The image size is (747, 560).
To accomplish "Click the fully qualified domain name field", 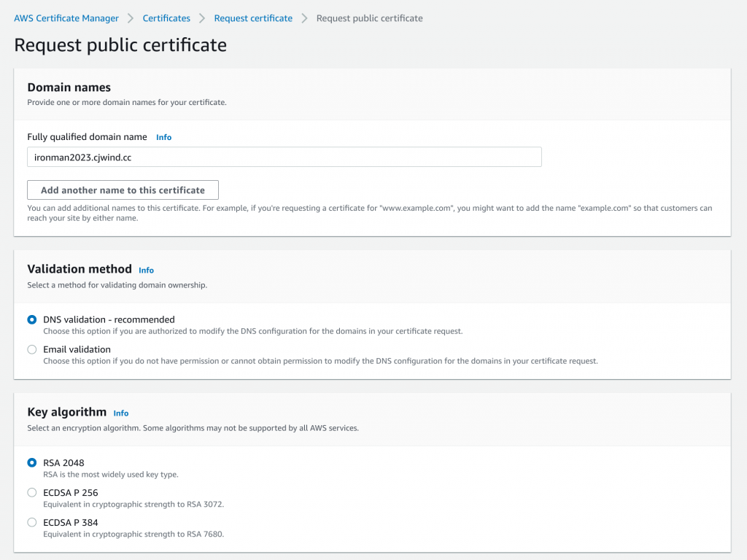I will pos(285,157).
